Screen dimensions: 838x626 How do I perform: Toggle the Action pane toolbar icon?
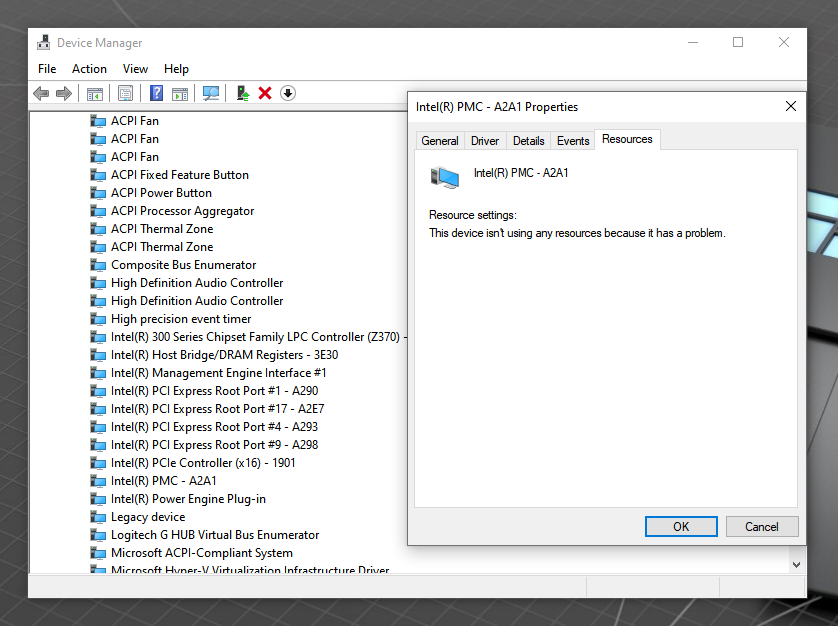[x=180, y=94]
